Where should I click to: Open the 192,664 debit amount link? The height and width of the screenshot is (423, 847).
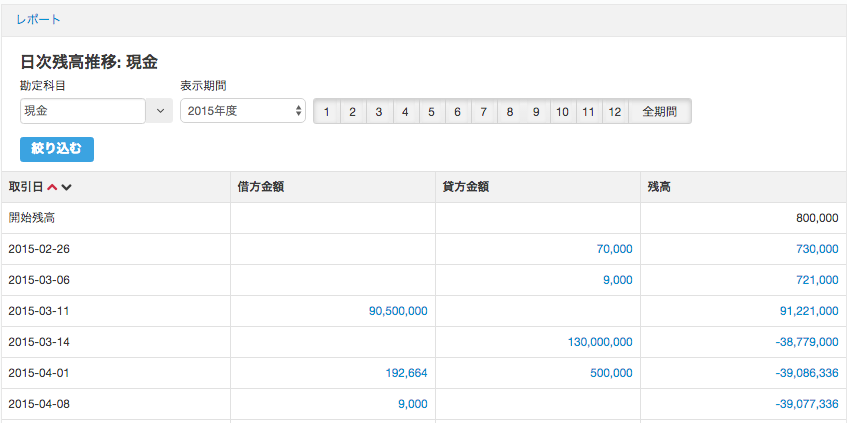406,373
